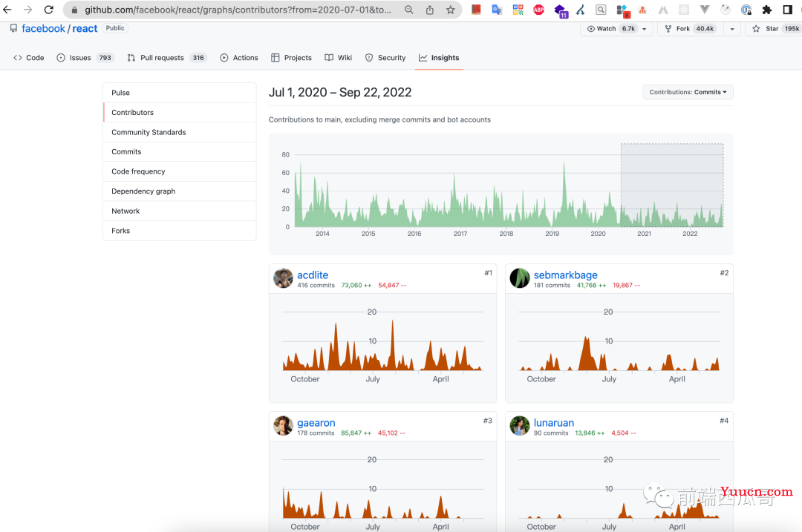Viewport: 802px width, 532px height.
Task: Click the Jul 1, 2020 – Sep 22, 2022 heading
Action: (340, 93)
